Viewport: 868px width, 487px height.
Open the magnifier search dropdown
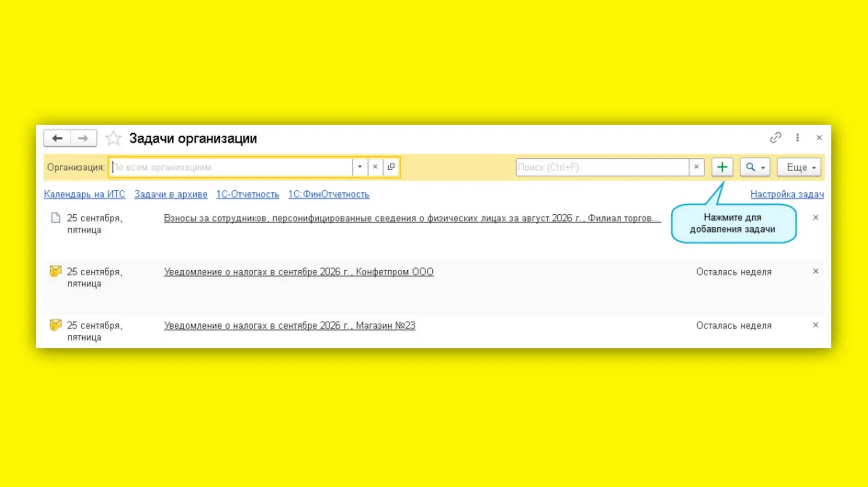[x=755, y=167]
